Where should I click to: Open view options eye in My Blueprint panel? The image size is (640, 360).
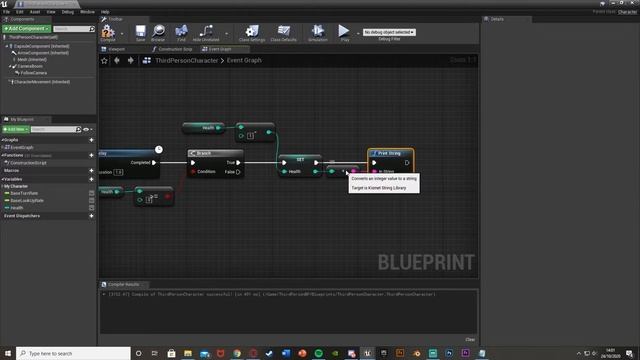(x=87, y=129)
